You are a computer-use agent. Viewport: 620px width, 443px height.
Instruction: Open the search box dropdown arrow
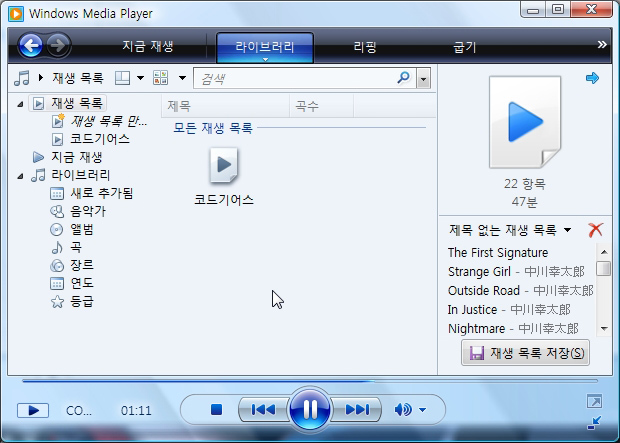tap(423, 79)
